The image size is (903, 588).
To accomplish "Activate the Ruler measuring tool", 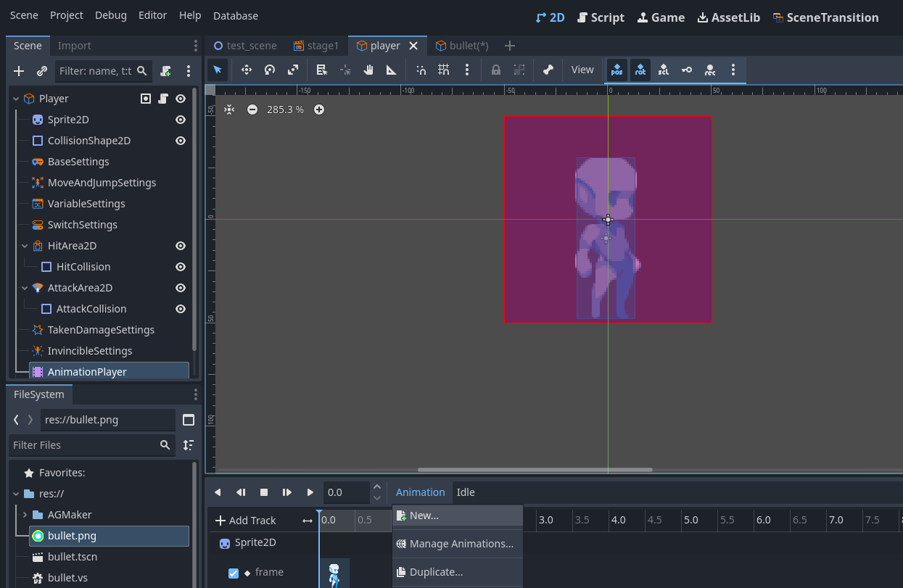I will [391, 70].
